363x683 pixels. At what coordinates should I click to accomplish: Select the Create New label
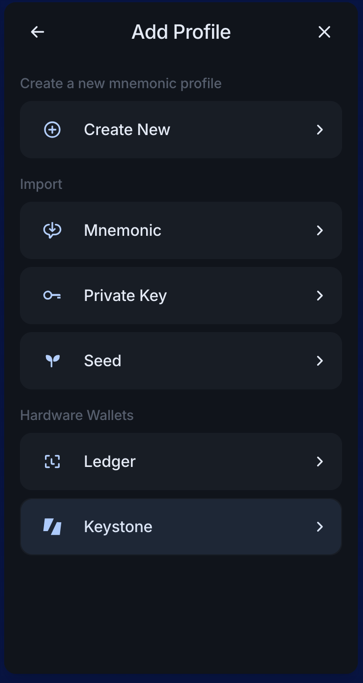(x=127, y=130)
